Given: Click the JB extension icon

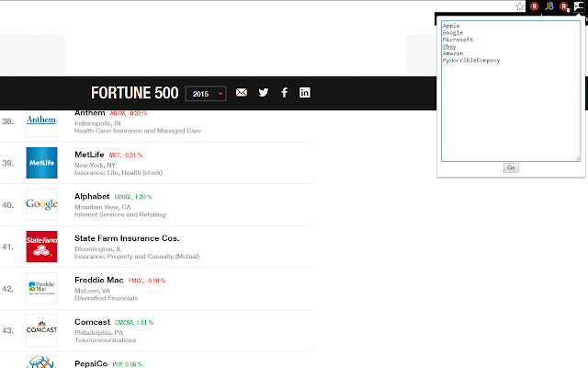Looking at the screenshot, I should click(549, 6).
